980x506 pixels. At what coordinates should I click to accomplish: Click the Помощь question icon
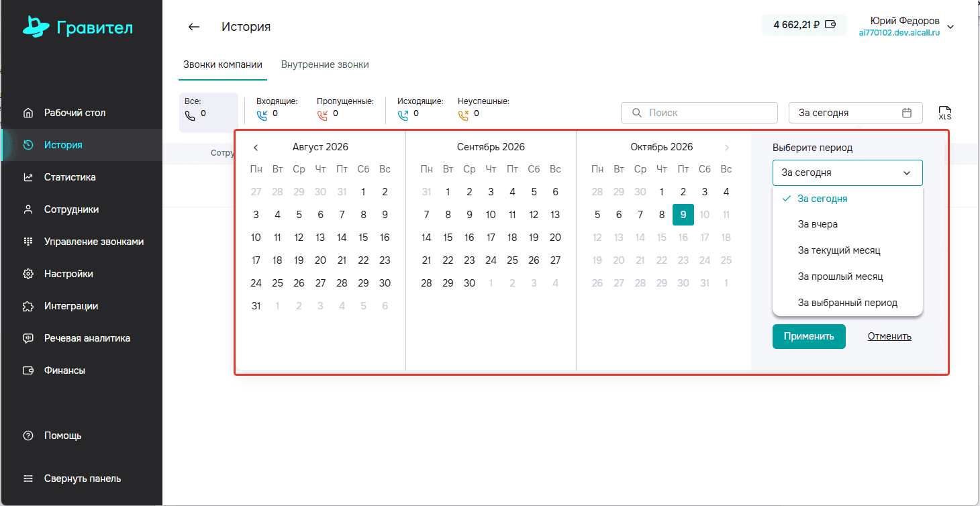coord(28,436)
